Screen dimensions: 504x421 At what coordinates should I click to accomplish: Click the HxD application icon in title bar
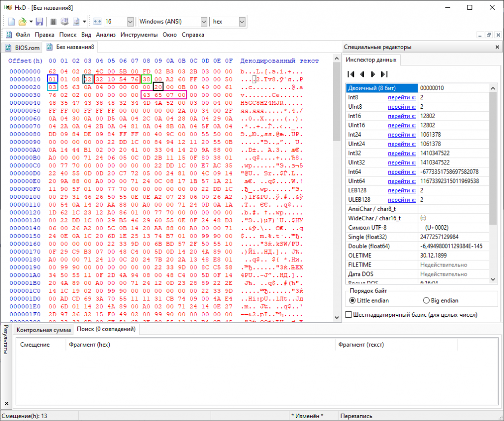click(x=8, y=7)
